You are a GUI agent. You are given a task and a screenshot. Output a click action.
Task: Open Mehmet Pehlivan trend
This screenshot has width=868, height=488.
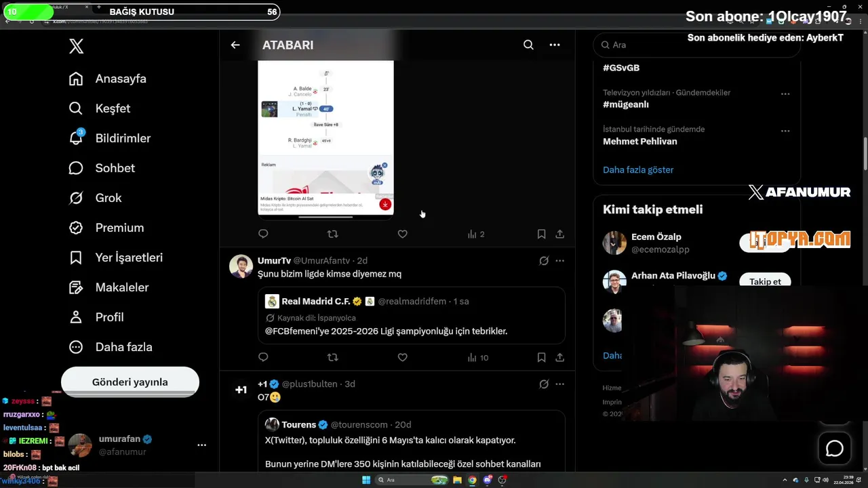[x=639, y=141]
